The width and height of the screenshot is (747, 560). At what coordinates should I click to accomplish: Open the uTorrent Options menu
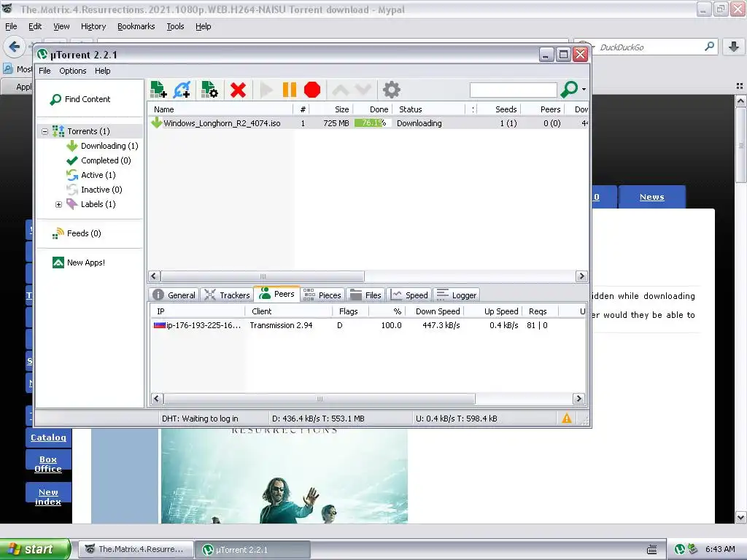(x=73, y=71)
